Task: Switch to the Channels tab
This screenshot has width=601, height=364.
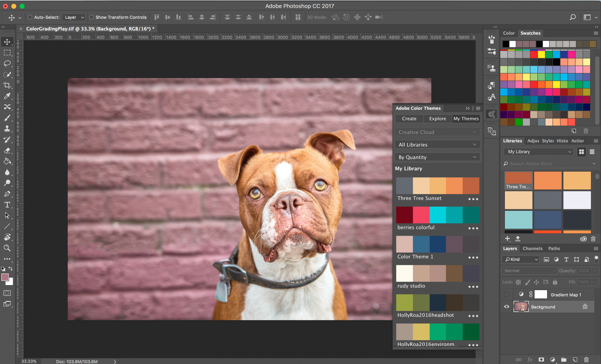Action: point(533,248)
